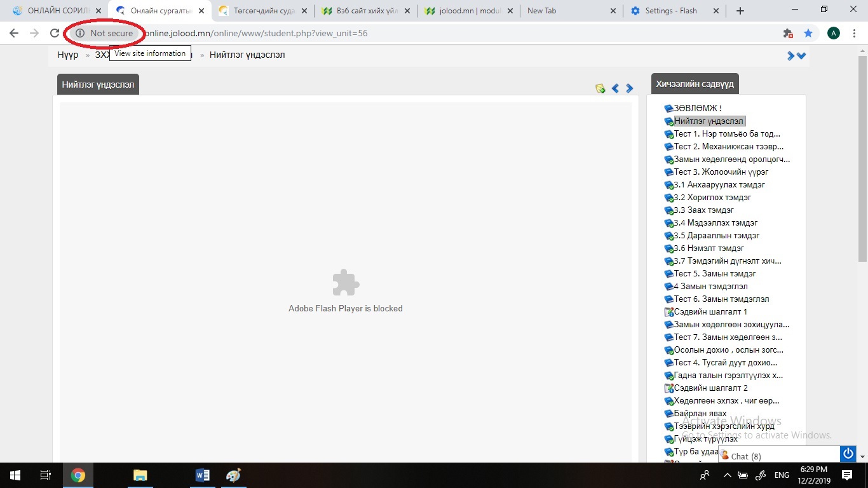Screen dimensions: 868x488
Task: Bookmark page with the star icon
Action: point(808,33)
